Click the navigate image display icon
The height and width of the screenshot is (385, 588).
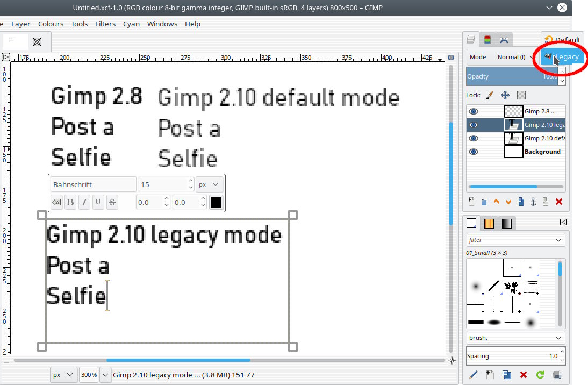click(x=452, y=360)
